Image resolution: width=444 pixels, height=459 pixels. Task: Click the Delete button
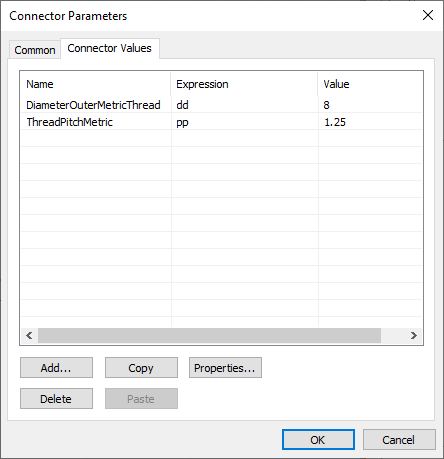pos(56,398)
